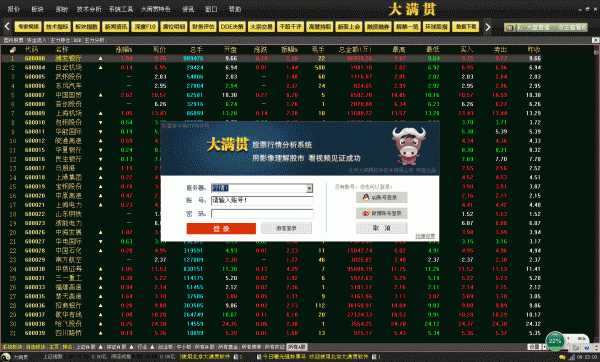
Task: Click the down-triangle marker on row 600010
Action: pos(101,122)
